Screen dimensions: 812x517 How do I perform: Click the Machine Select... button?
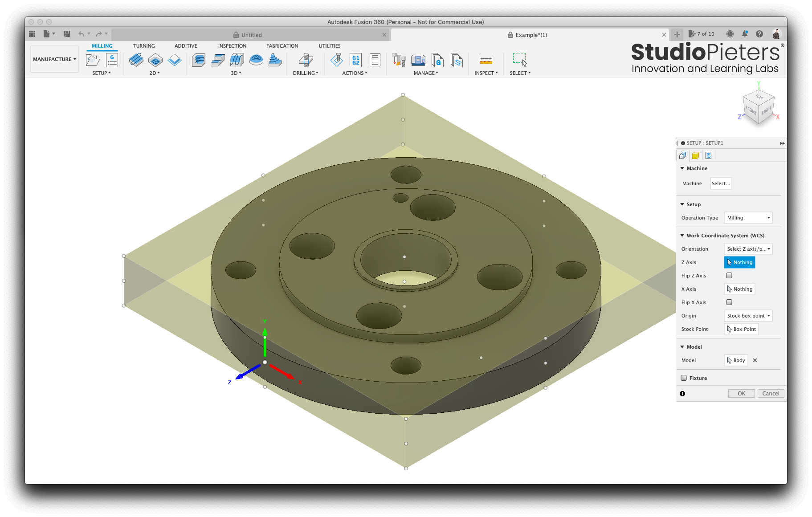pos(721,183)
